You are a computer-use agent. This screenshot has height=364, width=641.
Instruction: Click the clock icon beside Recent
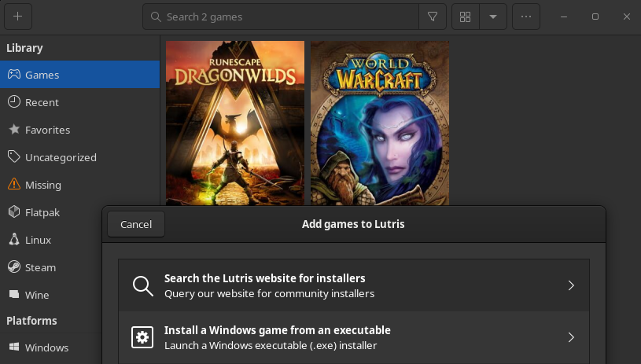[14, 101]
